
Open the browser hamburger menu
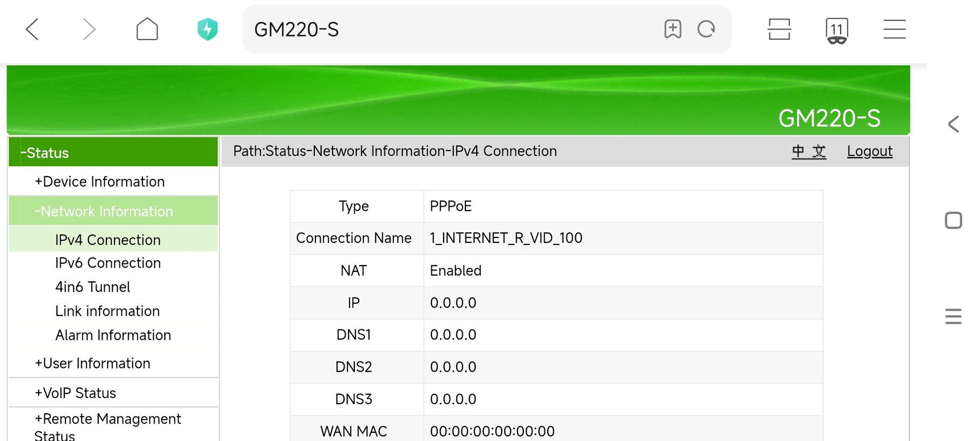click(x=895, y=29)
